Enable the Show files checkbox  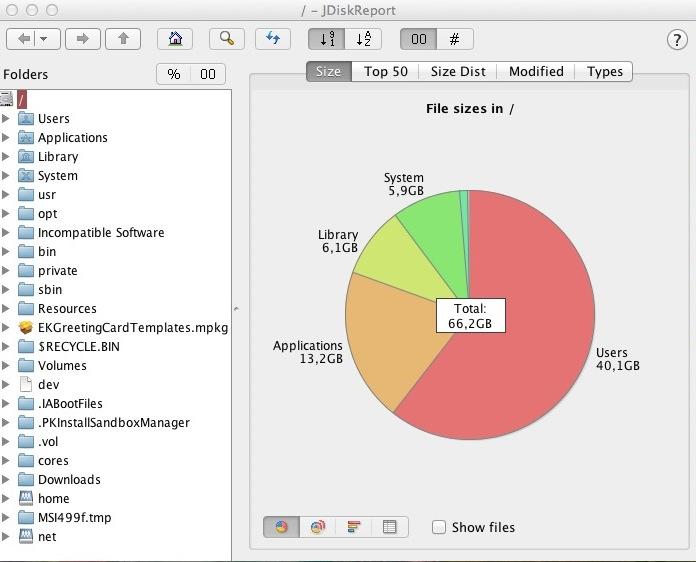coord(439,527)
